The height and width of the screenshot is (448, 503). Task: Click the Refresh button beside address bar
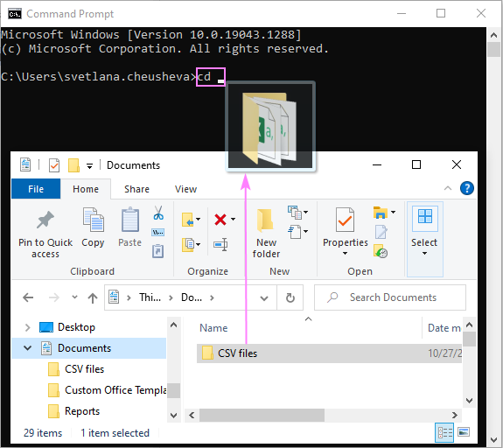pyautogui.click(x=290, y=297)
